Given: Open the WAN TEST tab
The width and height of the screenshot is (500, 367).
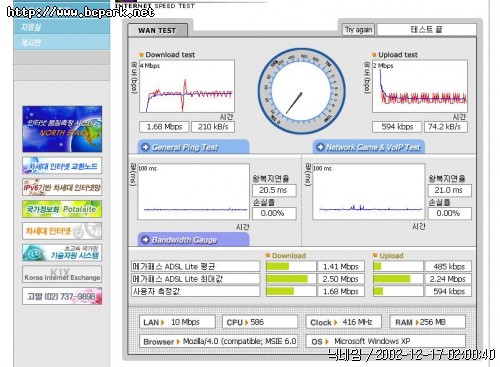Looking at the screenshot, I should click(157, 30).
